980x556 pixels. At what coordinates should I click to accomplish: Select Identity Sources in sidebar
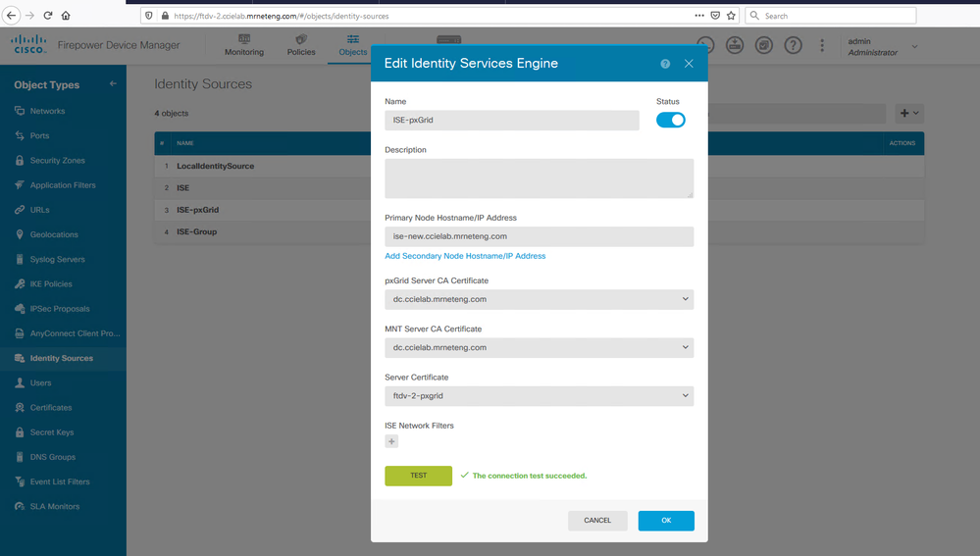click(x=61, y=359)
